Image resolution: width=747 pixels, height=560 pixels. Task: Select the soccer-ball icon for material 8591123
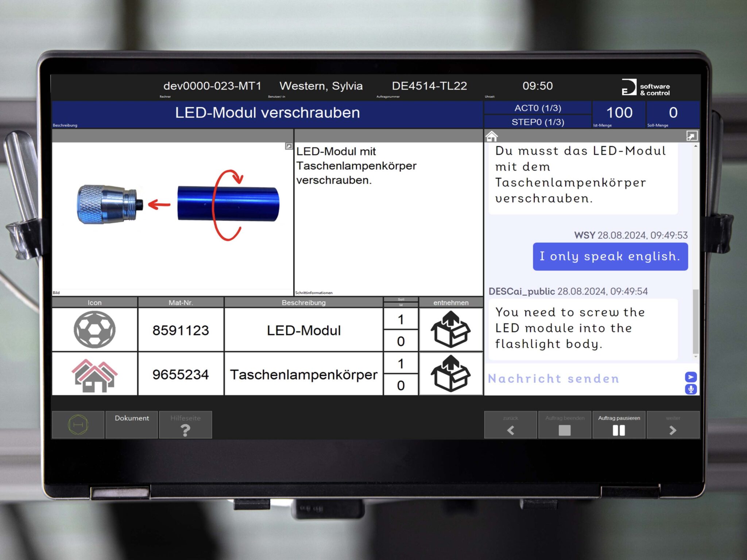point(95,330)
